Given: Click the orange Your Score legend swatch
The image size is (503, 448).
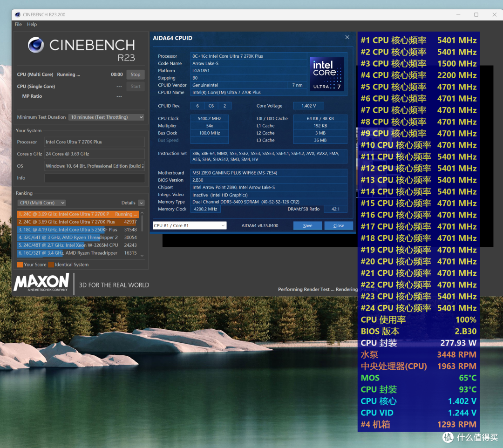Looking at the screenshot, I should pyautogui.click(x=20, y=265).
